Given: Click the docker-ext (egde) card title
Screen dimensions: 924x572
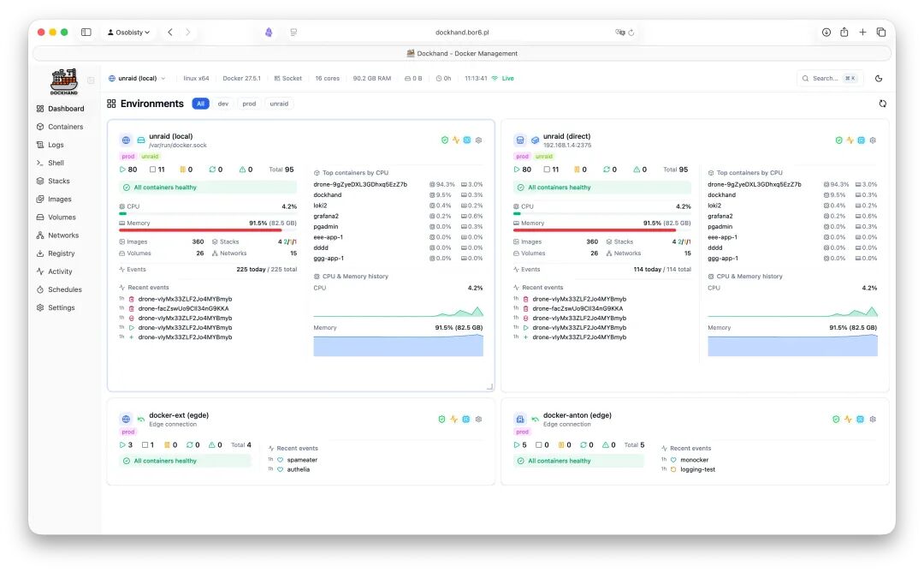Looking at the screenshot, I should tap(179, 415).
